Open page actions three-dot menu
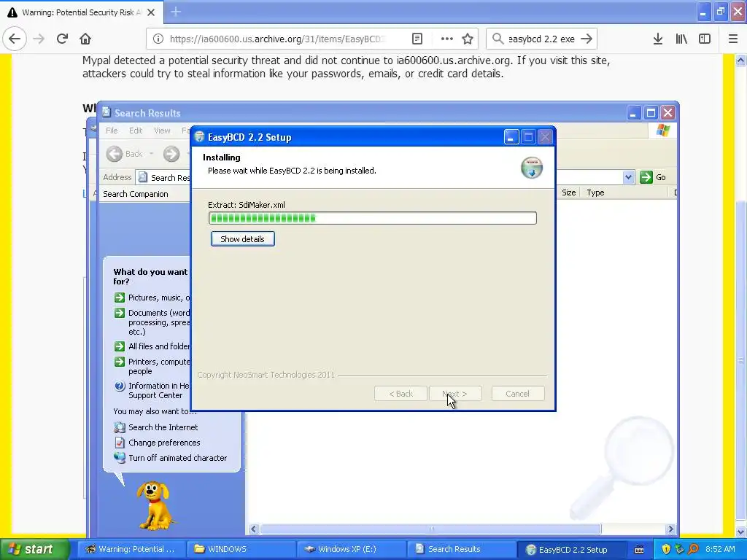 tap(447, 39)
